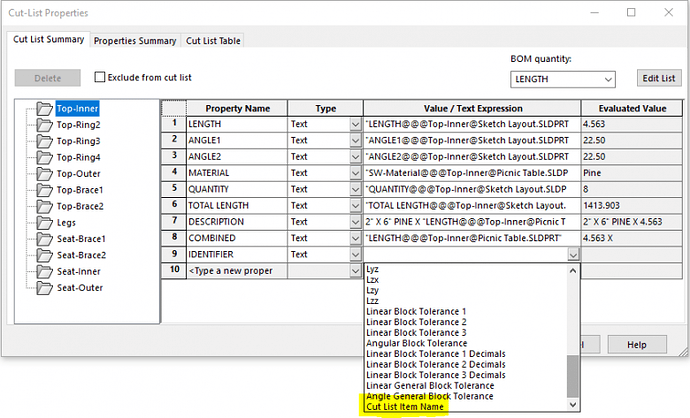The image size is (690, 418).
Task: Open Type dropdown for the MATERIAL row
Action: (x=355, y=173)
